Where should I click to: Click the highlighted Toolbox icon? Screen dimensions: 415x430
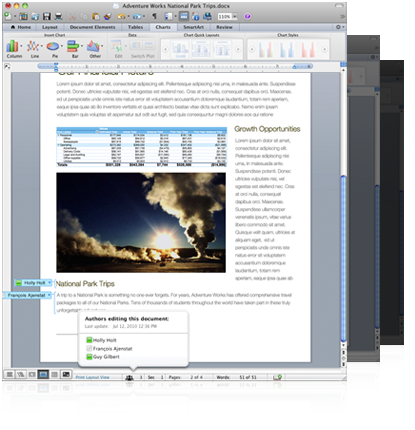click(x=184, y=16)
